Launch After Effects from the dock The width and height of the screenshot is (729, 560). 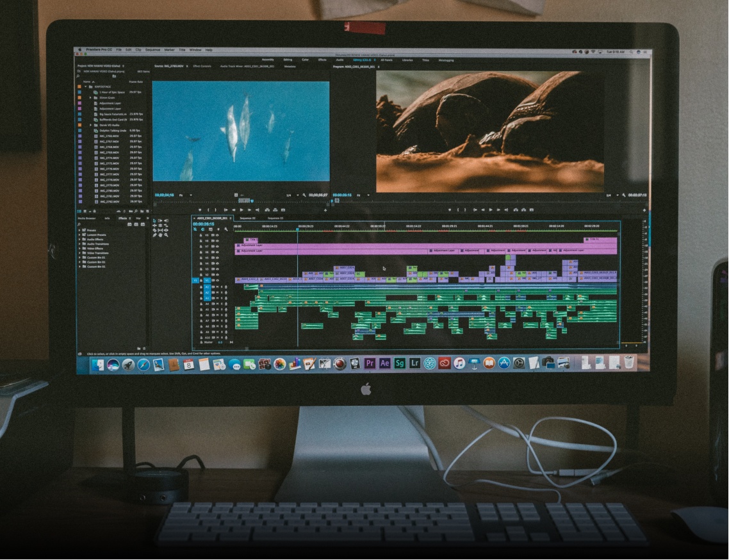(x=384, y=363)
